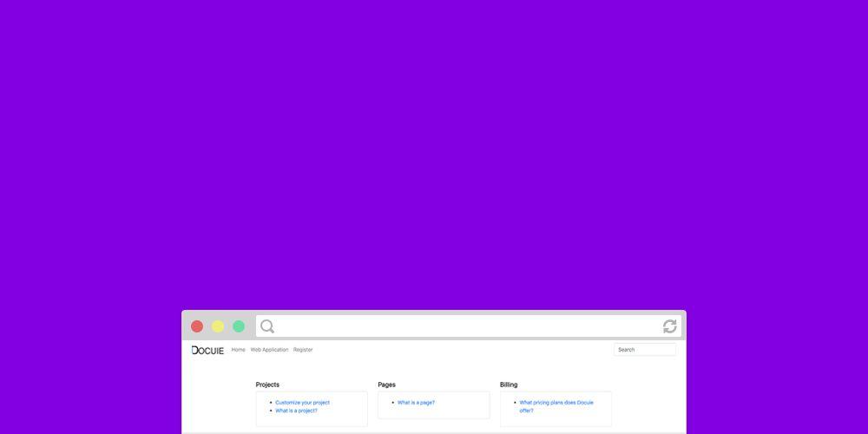Viewport: 868px width, 434px height.
Task: Read the "What is a page?" article
Action: [416, 403]
